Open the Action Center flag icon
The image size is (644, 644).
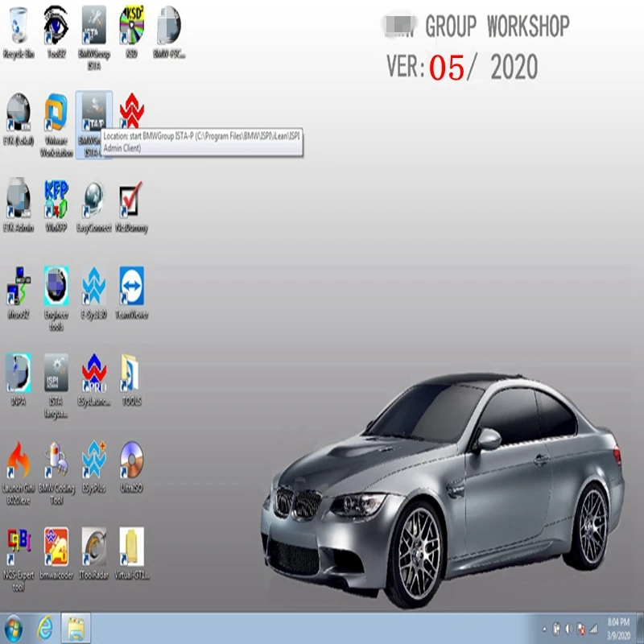point(581,629)
